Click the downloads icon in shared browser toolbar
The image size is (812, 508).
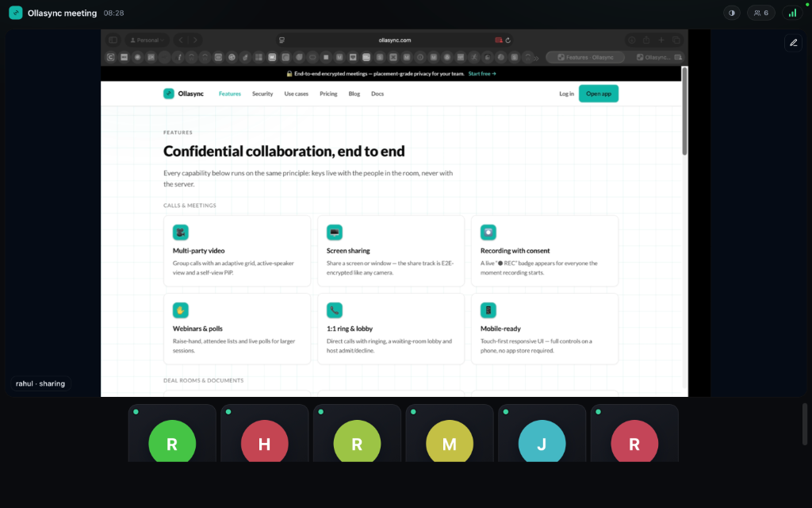pyautogui.click(x=632, y=40)
